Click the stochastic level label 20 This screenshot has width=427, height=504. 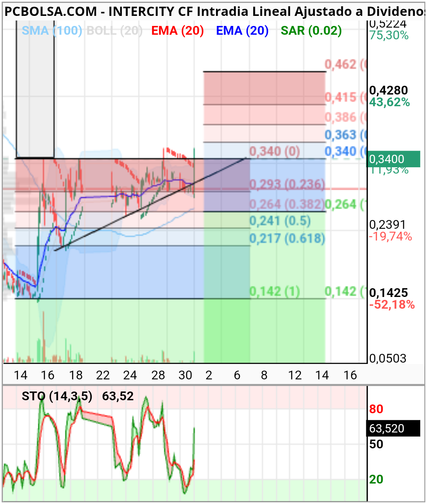pyautogui.click(x=376, y=479)
